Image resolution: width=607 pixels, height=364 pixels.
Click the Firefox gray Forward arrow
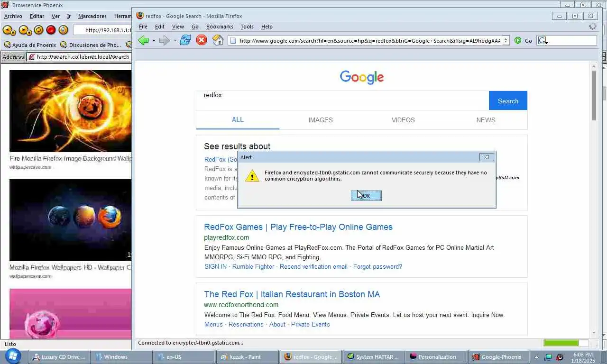[x=164, y=40]
